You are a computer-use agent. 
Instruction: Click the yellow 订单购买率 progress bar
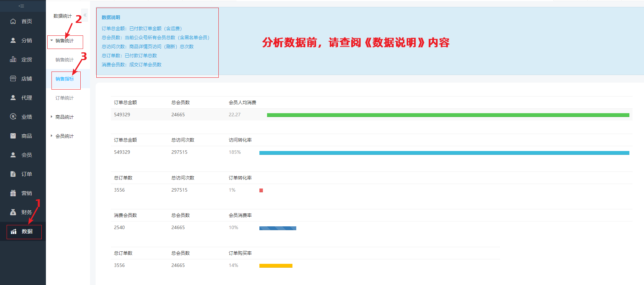pyautogui.click(x=276, y=266)
